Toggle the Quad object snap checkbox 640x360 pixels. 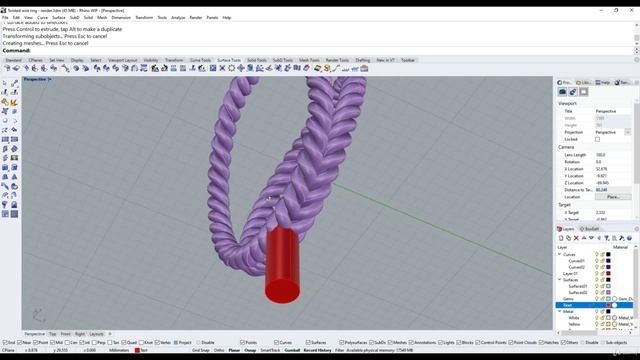(124, 342)
